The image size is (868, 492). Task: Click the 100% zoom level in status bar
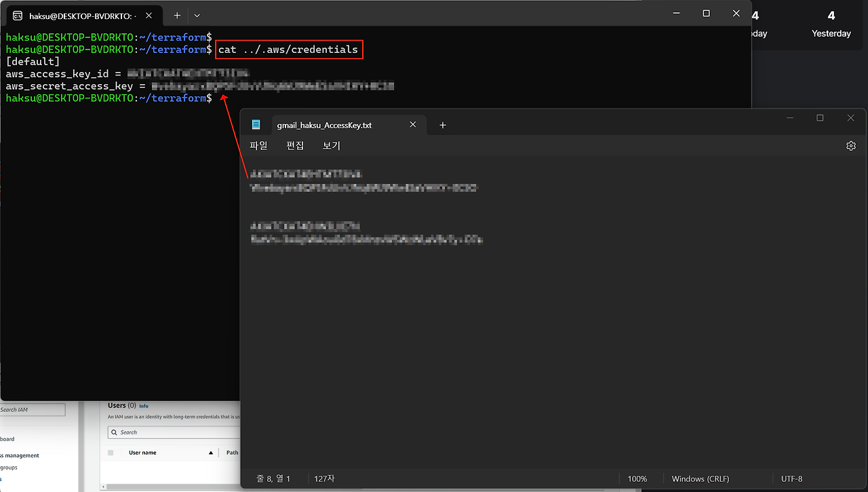pyautogui.click(x=637, y=478)
